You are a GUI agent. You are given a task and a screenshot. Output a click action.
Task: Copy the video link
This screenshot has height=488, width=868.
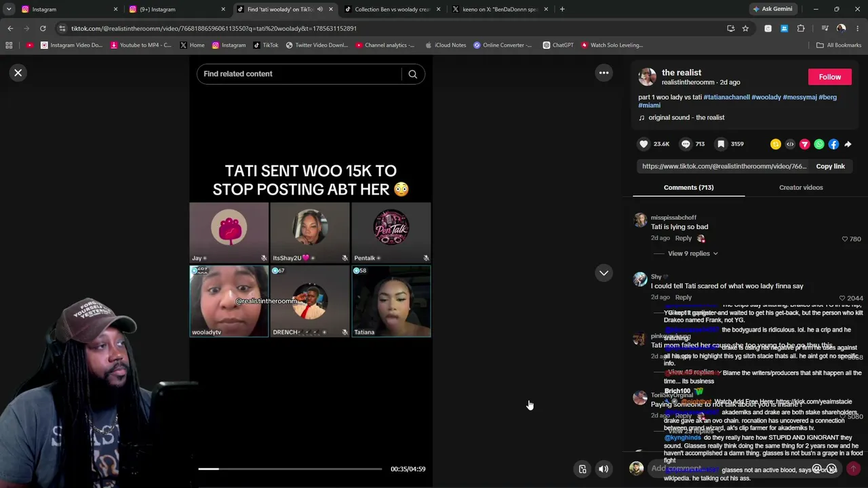point(830,166)
